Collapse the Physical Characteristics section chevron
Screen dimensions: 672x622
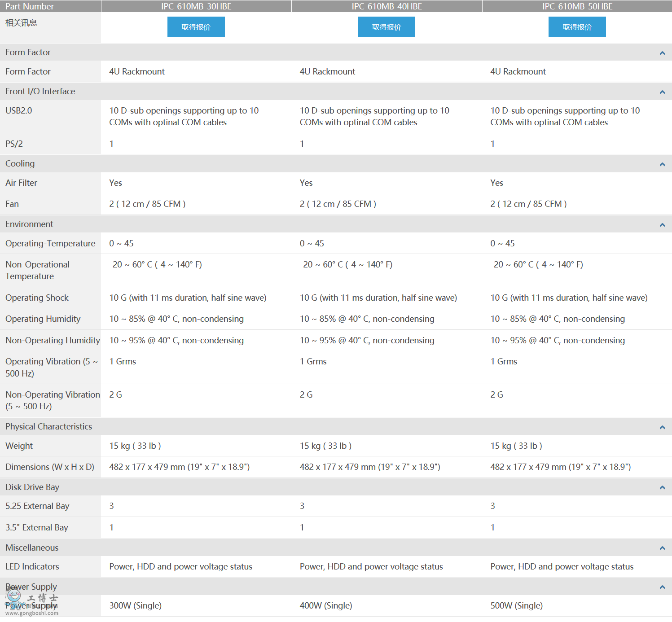[662, 427]
